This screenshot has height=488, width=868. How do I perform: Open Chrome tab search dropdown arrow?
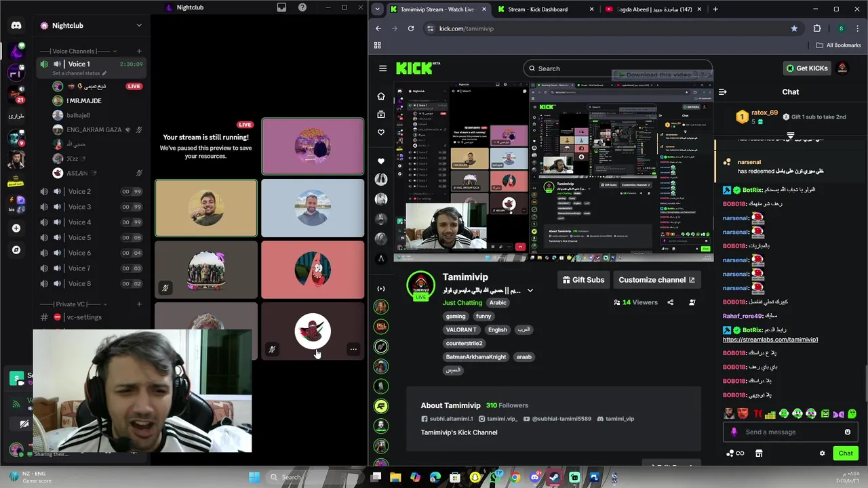point(378,9)
